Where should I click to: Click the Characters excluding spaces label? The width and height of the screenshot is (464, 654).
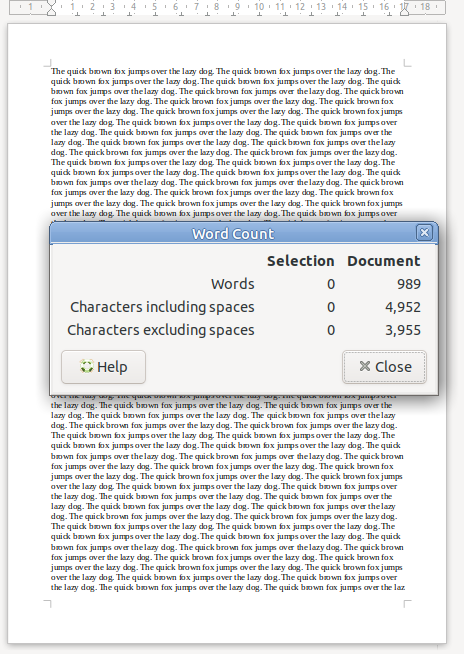[161, 330]
